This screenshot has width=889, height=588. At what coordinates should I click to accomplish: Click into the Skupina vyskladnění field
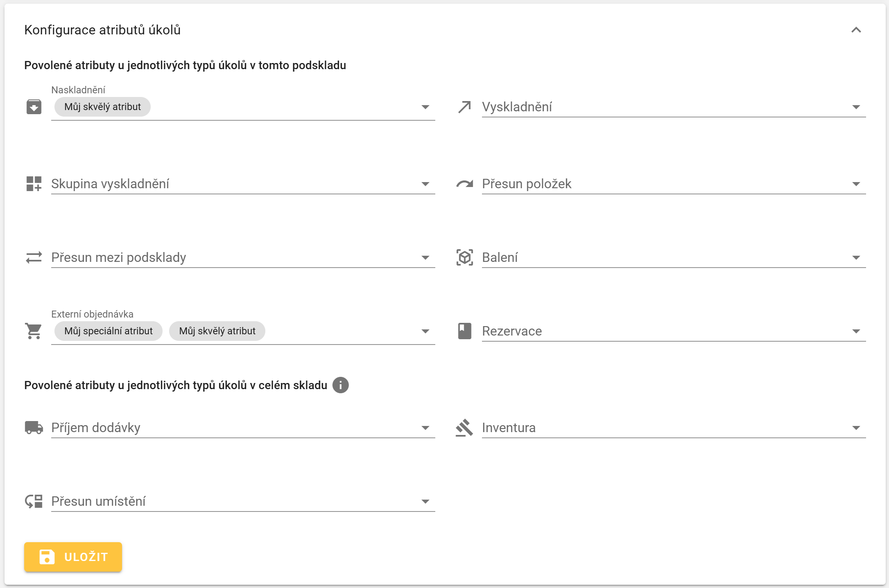coord(233,184)
